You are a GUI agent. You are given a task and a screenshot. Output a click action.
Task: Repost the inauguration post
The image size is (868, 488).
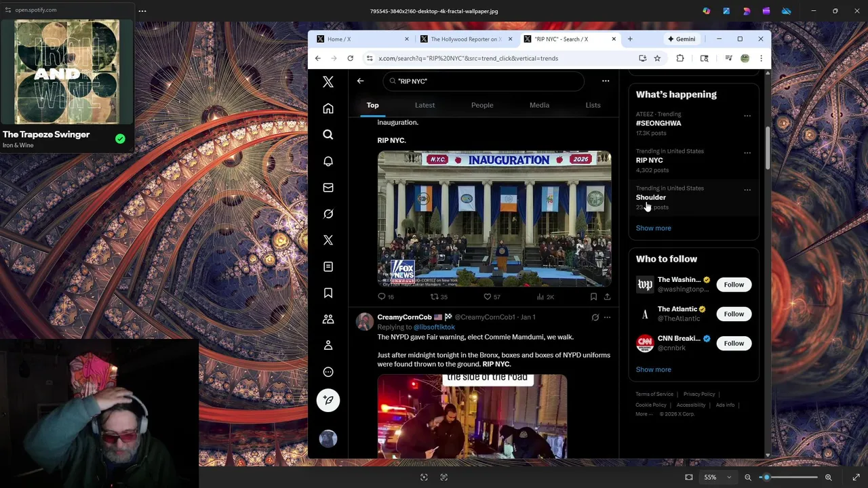coord(435,297)
